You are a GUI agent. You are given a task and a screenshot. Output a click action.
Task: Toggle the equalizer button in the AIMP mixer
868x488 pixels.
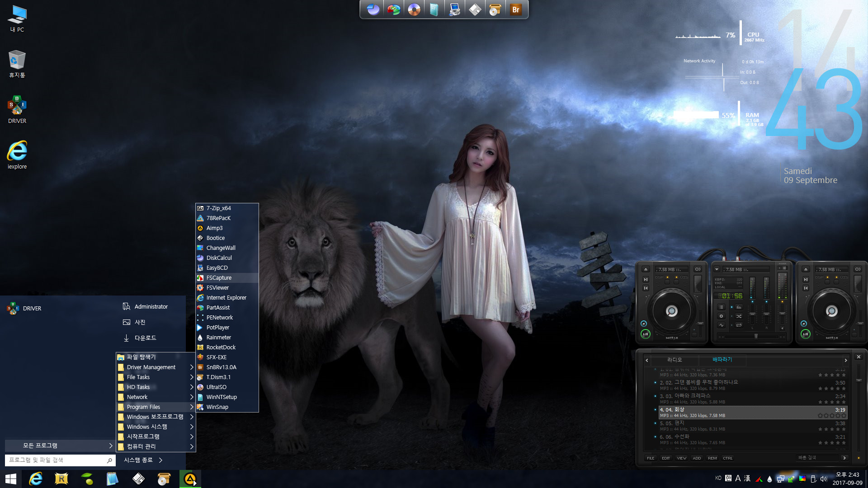739,307
